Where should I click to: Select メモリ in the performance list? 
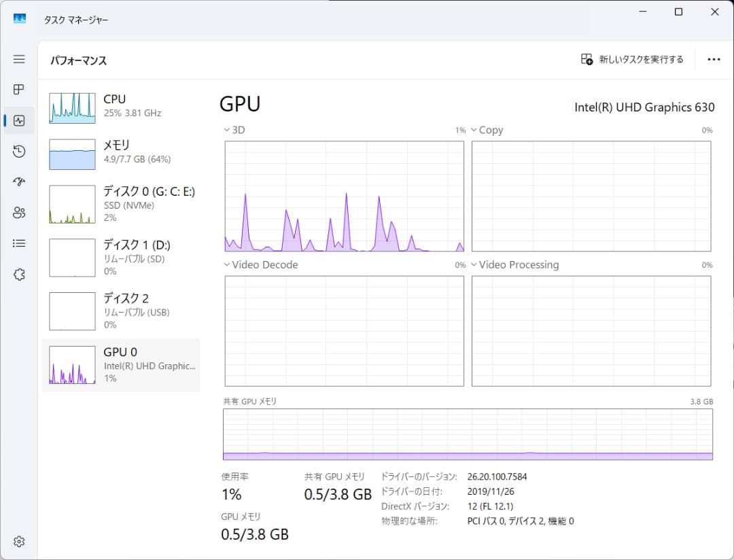click(x=121, y=152)
